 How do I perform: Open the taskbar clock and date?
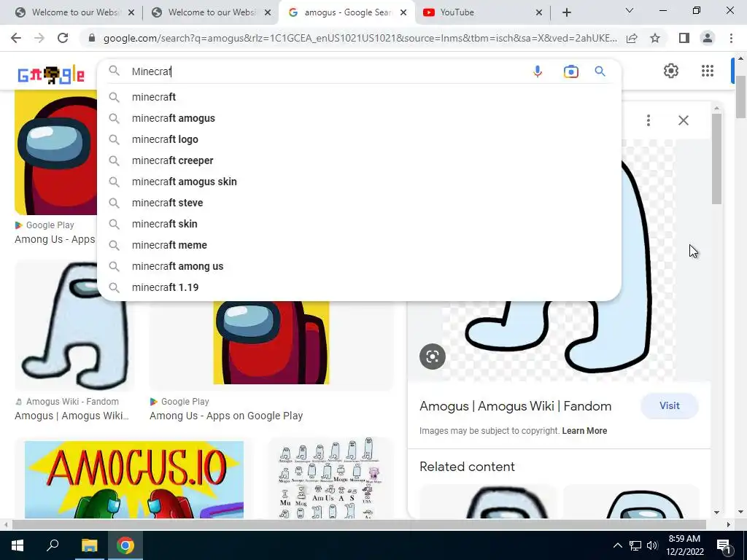point(684,545)
